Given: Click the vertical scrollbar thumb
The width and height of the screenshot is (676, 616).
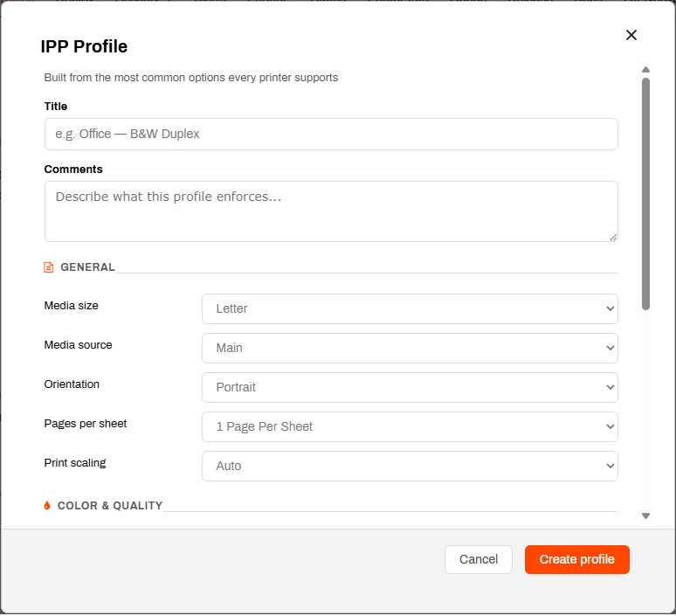Looking at the screenshot, I should click(x=645, y=194).
